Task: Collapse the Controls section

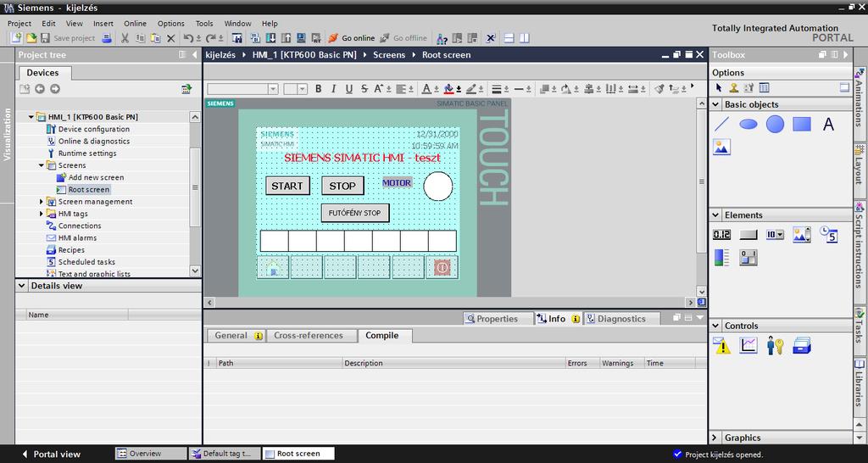Action: click(x=715, y=326)
